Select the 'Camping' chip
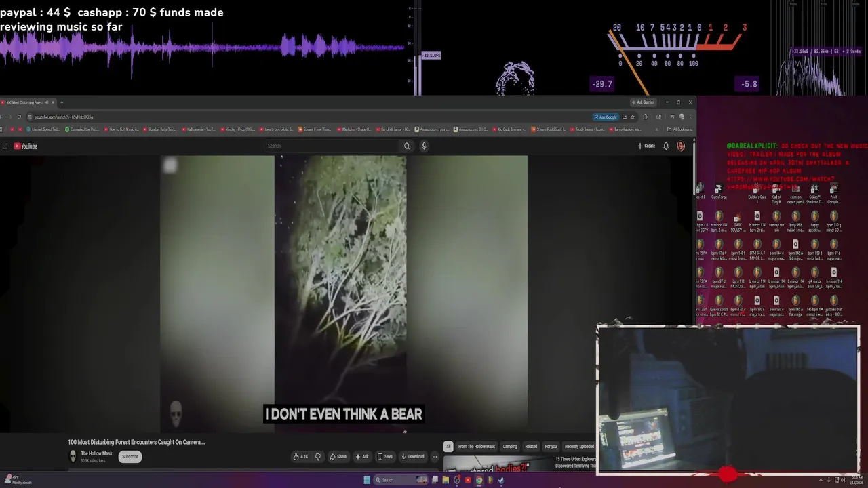The image size is (868, 488). point(510,447)
